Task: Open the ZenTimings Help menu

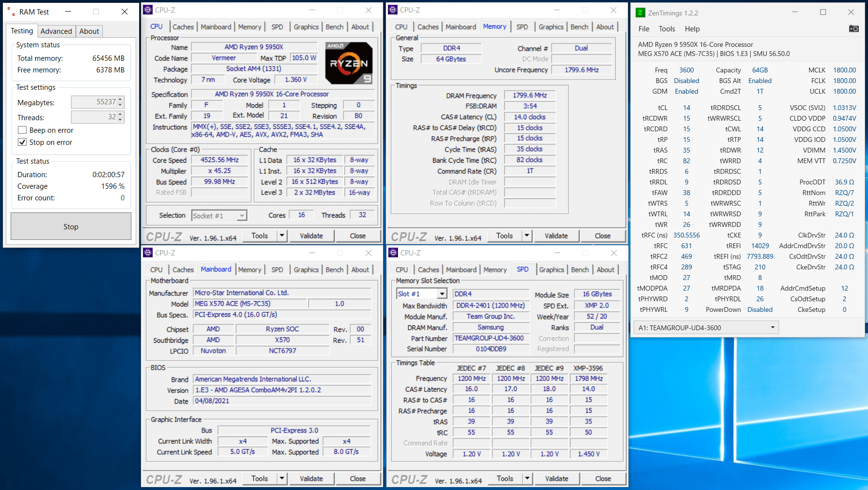Action: tap(692, 29)
